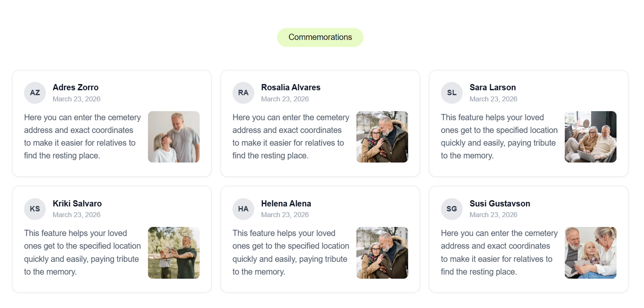The height and width of the screenshot is (308, 644).
Task: Click the RA avatar initials circle
Action: 243,93
